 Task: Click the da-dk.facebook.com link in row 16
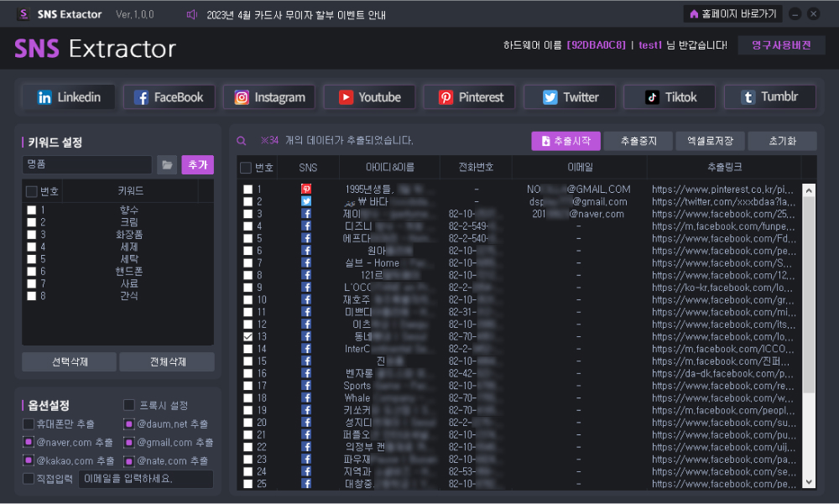coord(723,373)
